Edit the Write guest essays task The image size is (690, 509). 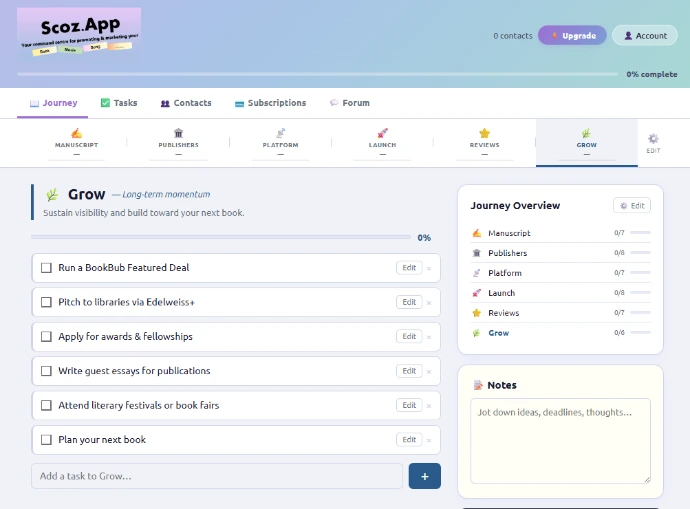[x=409, y=371]
